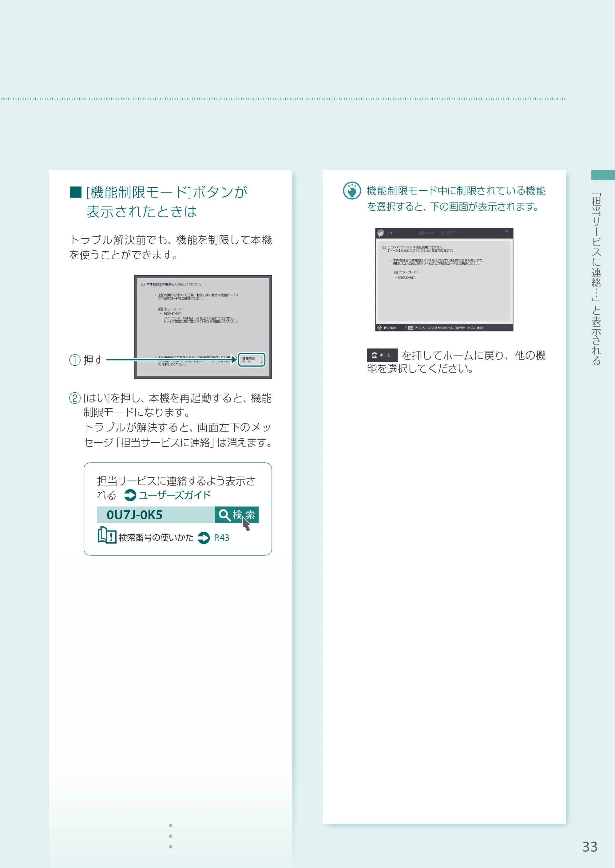Click the error code E000540-8001 in left screenshot

pyautogui.click(x=173, y=314)
